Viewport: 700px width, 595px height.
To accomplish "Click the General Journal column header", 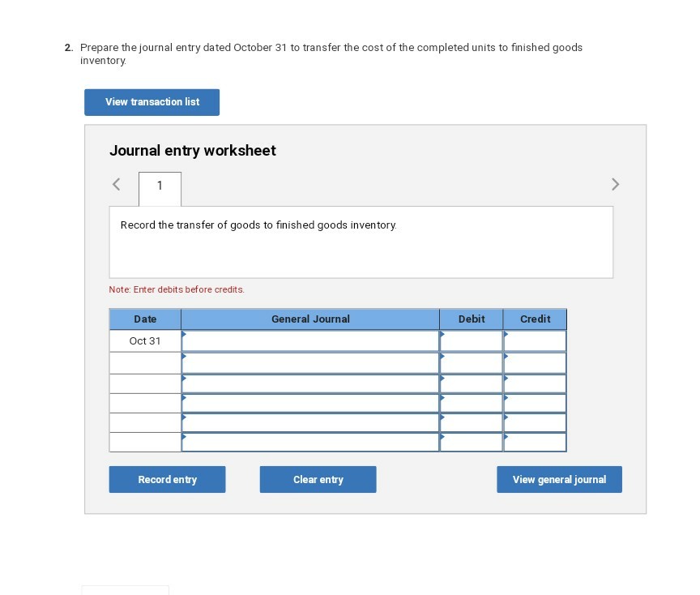I will tap(310, 319).
